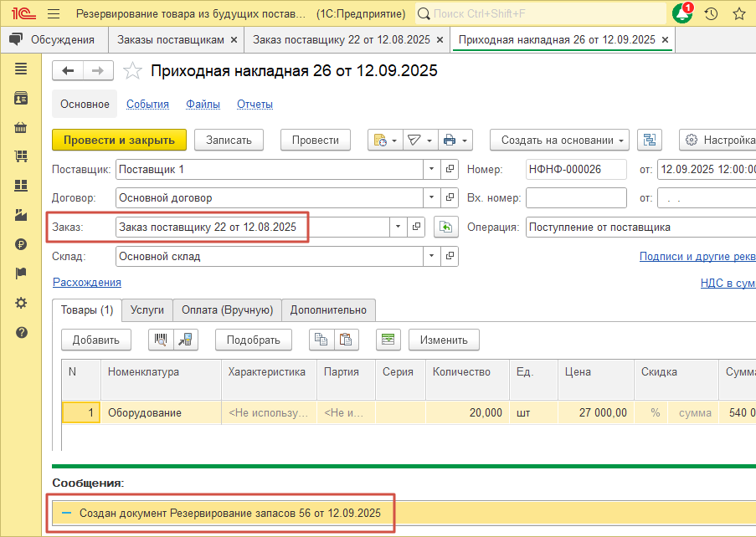
Task: Click the barcode scan icon
Action: [x=160, y=339]
